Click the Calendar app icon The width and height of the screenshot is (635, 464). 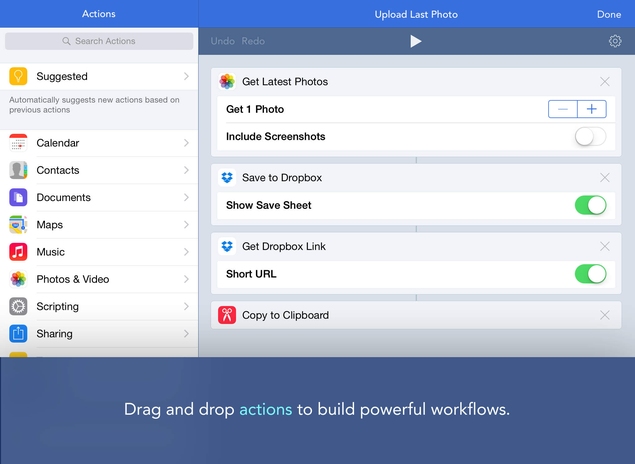18,143
